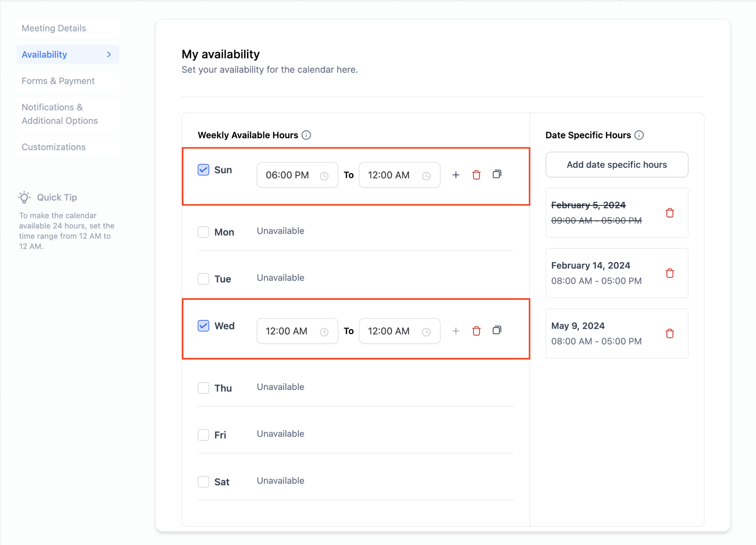The image size is (756, 545).
Task: Enable Monday availability checkbox
Action: (203, 232)
